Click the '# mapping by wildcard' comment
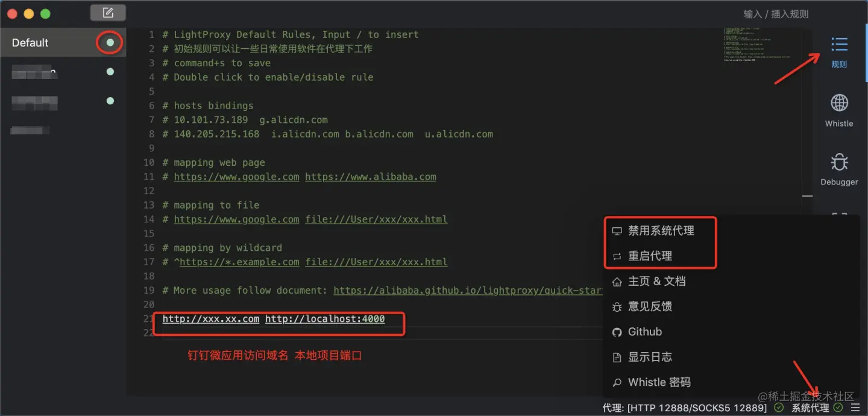The image size is (868, 416). pyautogui.click(x=222, y=248)
